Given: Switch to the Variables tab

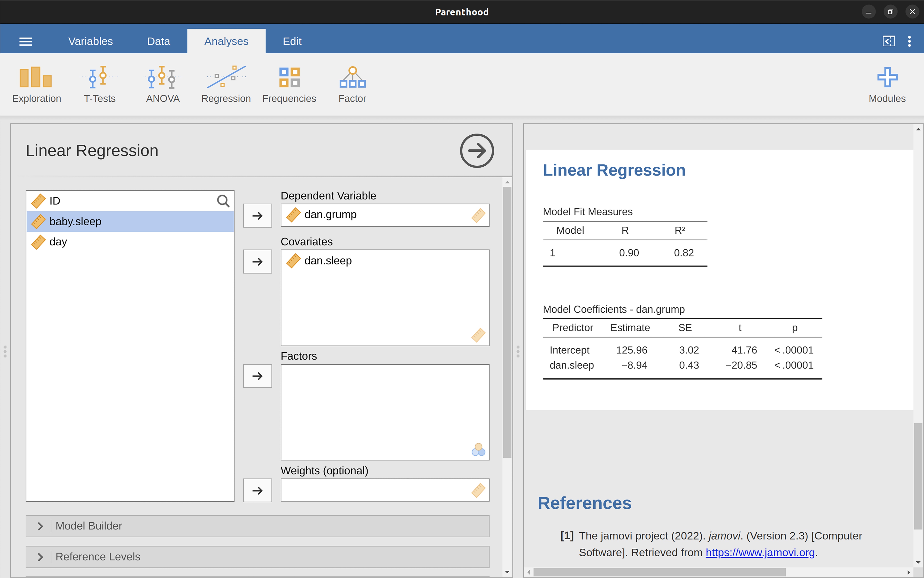Looking at the screenshot, I should point(91,41).
